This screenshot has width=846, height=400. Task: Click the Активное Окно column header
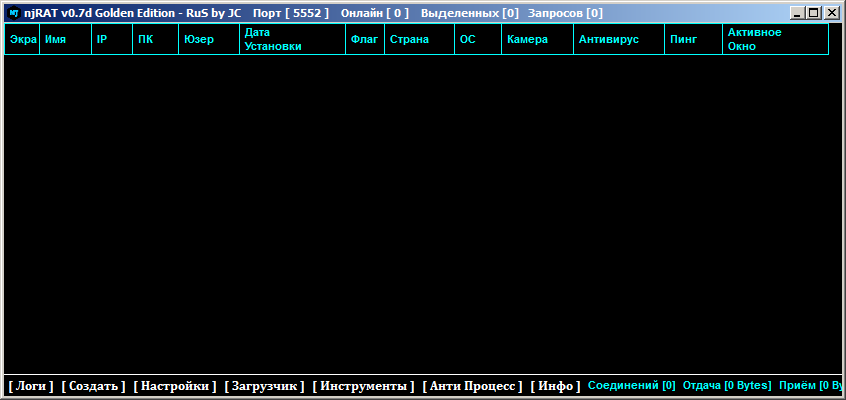point(774,39)
